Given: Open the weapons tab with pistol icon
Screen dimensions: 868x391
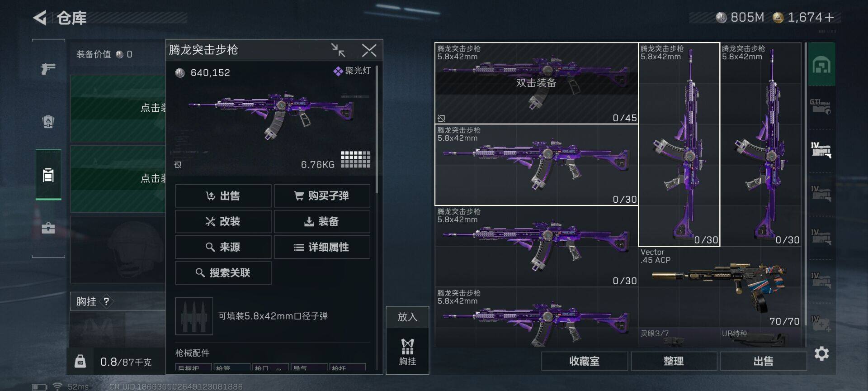Looking at the screenshot, I should pyautogui.click(x=48, y=68).
